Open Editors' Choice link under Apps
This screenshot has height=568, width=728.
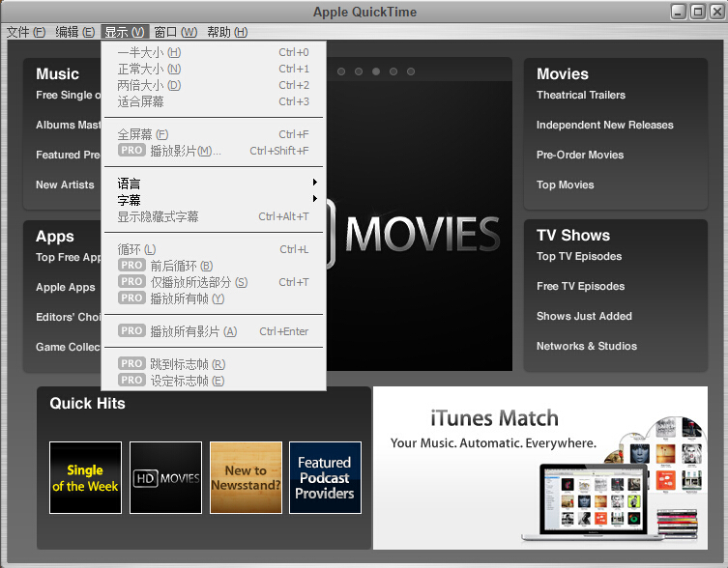69,317
